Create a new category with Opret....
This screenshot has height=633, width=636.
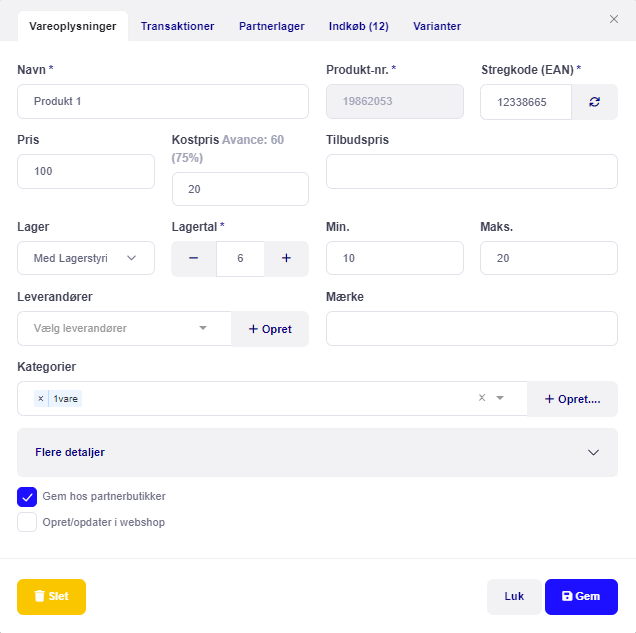pyautogui.click(x=572, y=399)
